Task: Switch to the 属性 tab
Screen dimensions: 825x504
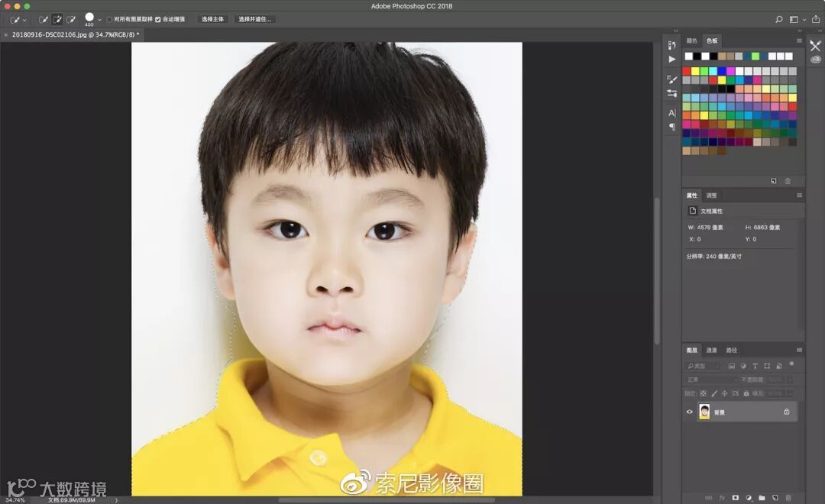Action: coord(691,195)
